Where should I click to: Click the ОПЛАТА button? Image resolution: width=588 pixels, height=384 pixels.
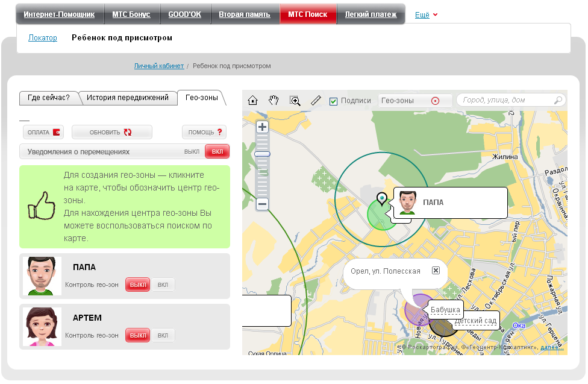point(43,132)
